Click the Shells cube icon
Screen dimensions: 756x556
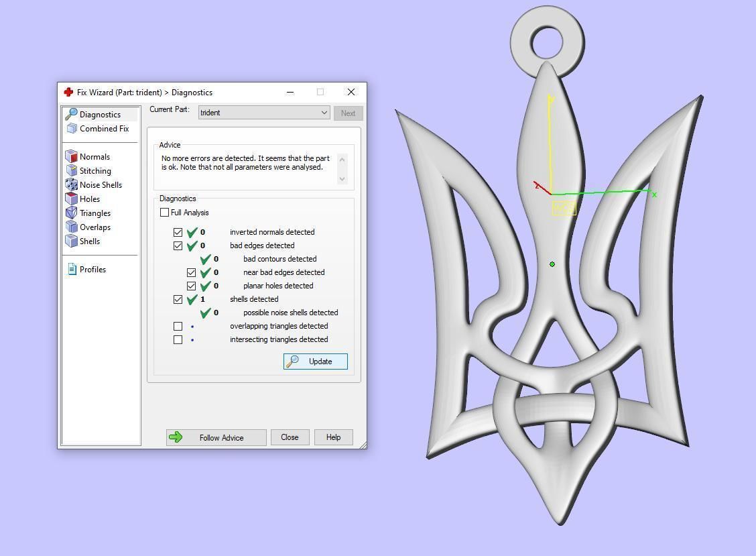coord(71,240)
